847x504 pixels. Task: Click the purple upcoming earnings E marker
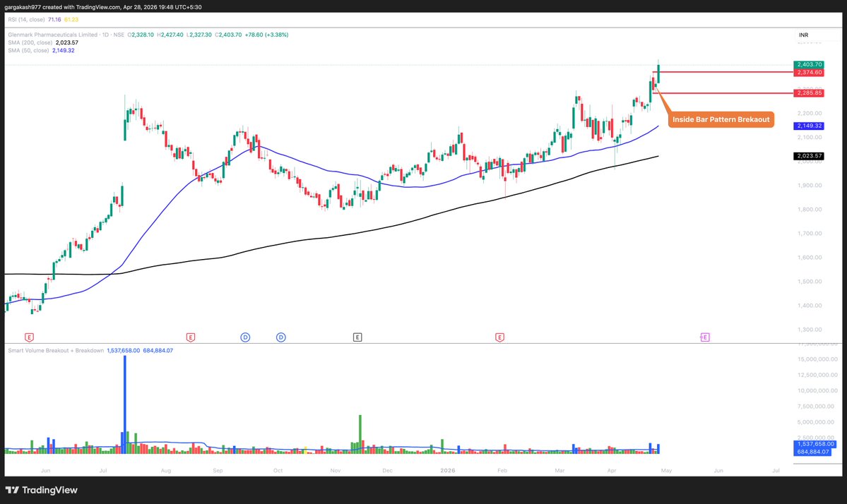coord(704,337)
